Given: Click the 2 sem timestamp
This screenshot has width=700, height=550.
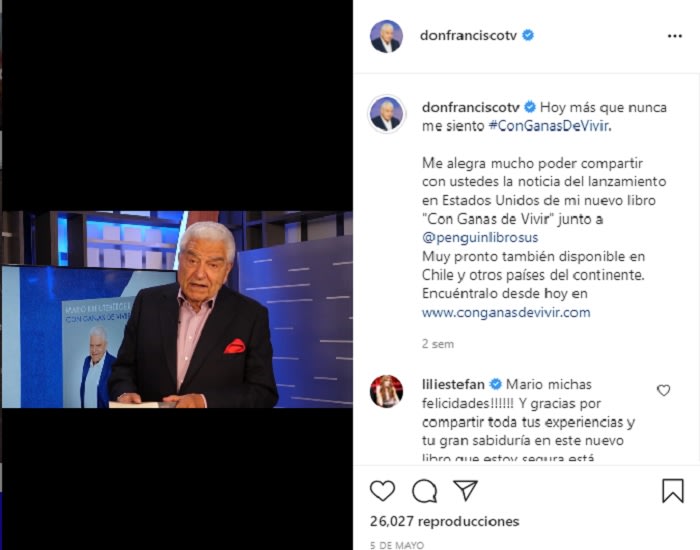Looking at the screenshot, I should tap(438, 344).
